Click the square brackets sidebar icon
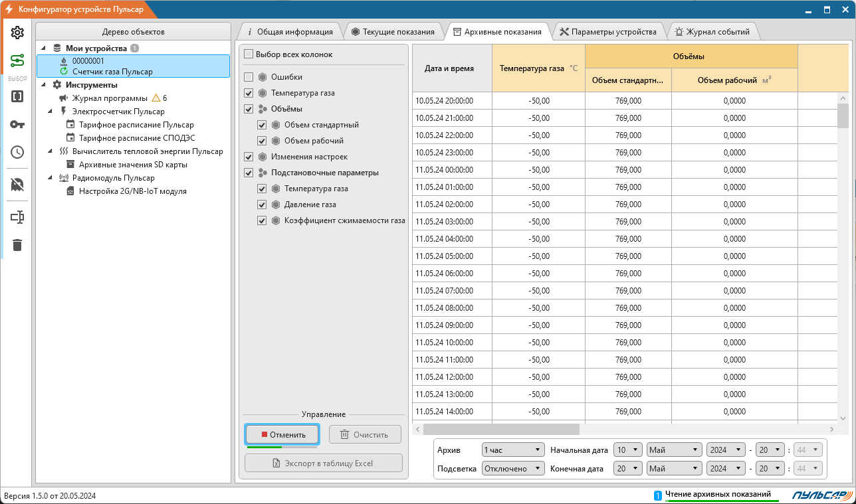 click(x=17, y=96)
